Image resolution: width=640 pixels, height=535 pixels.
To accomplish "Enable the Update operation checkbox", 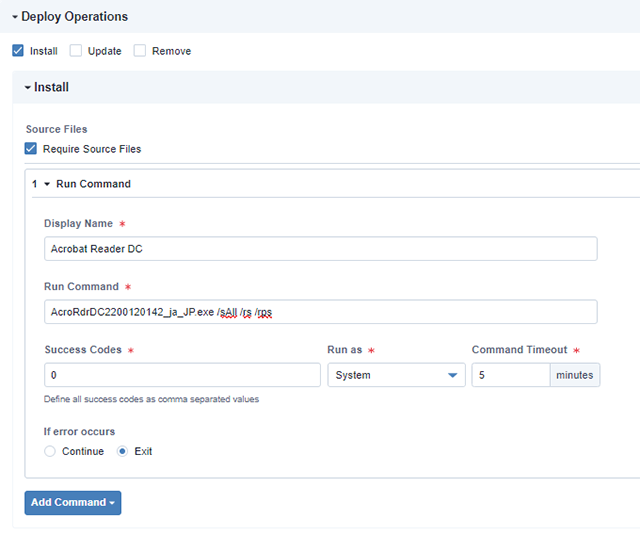I will point(76,51).
